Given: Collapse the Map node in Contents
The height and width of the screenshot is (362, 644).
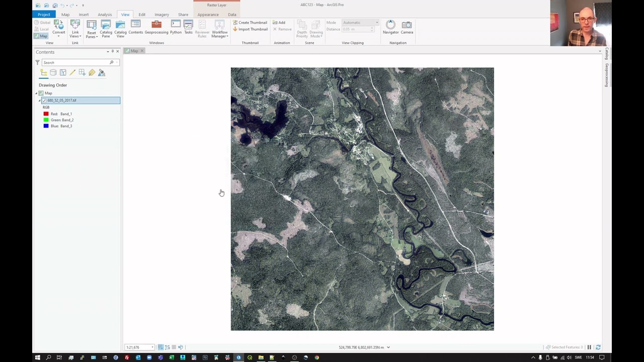Looking at the screenshot, I should [x=36, y=94].
